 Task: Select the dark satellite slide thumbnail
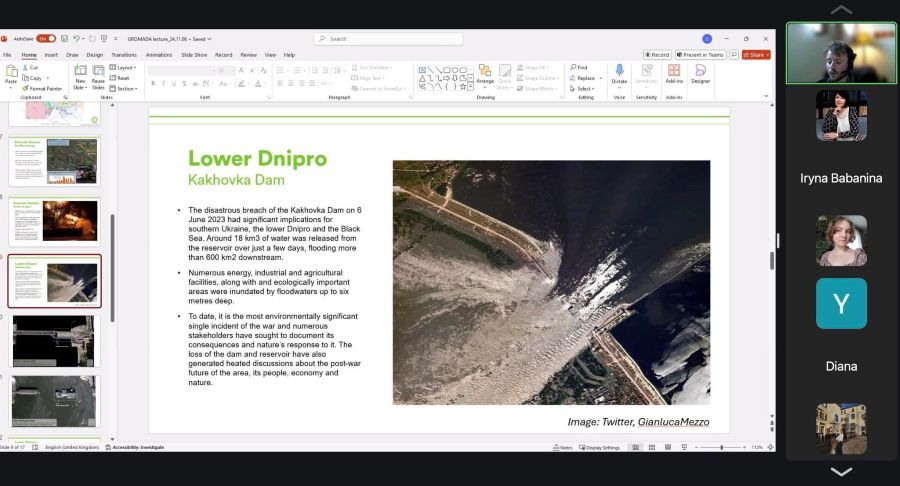pyautogui.click(x=55, y=341)
